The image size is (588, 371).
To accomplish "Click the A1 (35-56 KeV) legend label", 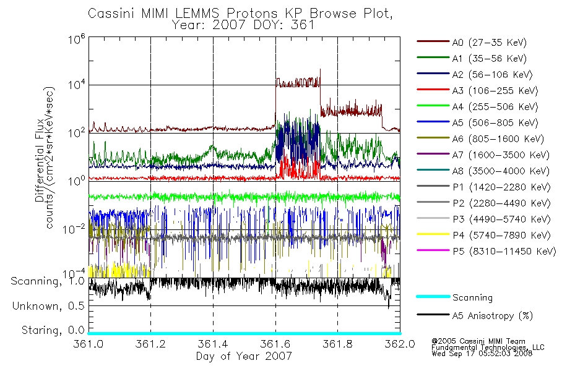I will pos(489,59).
